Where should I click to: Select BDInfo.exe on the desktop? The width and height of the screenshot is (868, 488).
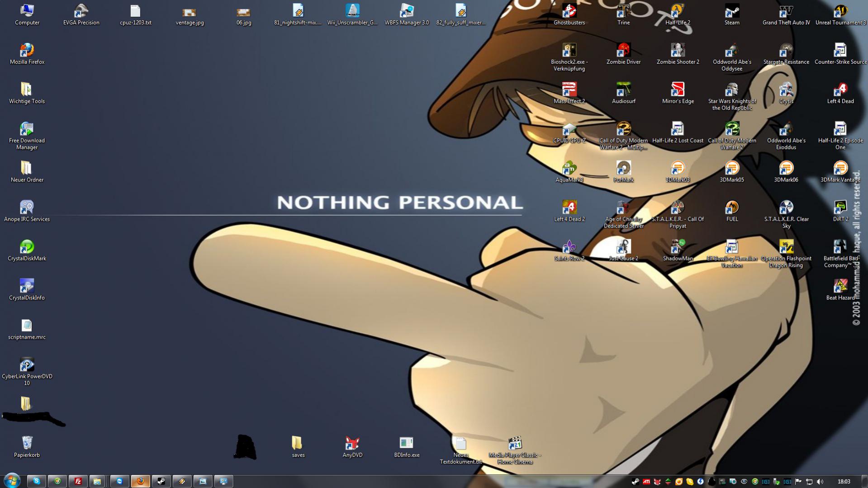tap(407, 447)
